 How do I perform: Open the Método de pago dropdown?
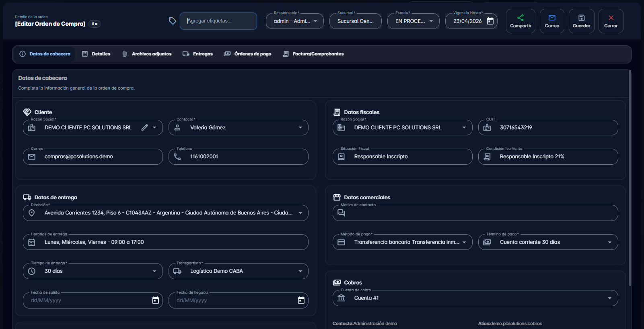464,242
